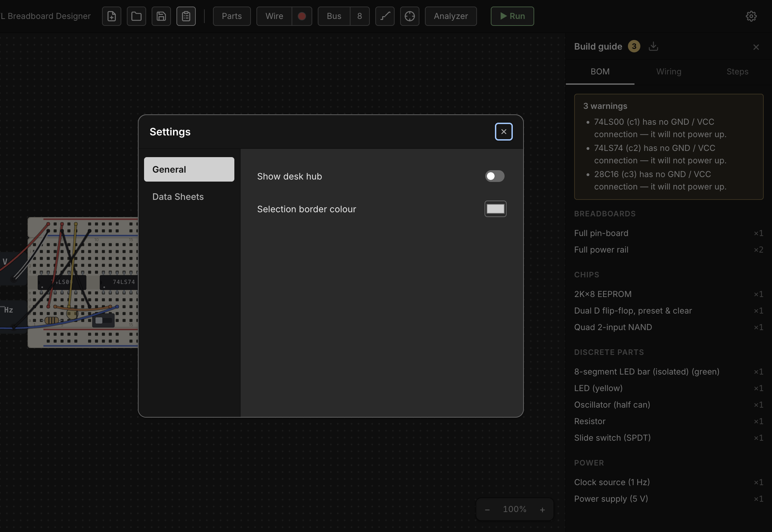Select Quad 2-input NAND row
The width and height of the screenshot is (772, 532).
tap(669, 327)
